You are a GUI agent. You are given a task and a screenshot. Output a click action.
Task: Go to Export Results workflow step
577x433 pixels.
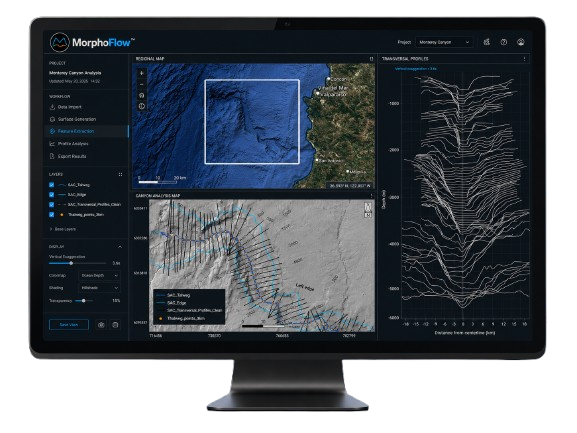tap(87, 156)
